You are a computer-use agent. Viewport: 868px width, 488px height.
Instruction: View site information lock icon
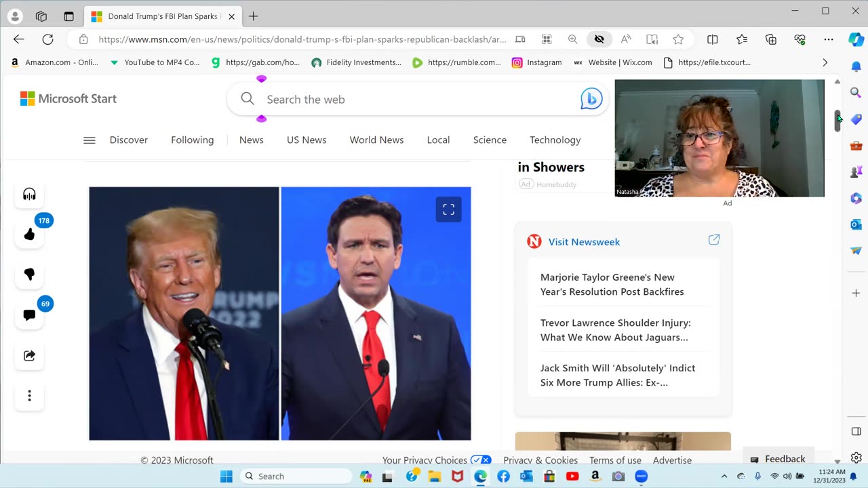point(83,39)
